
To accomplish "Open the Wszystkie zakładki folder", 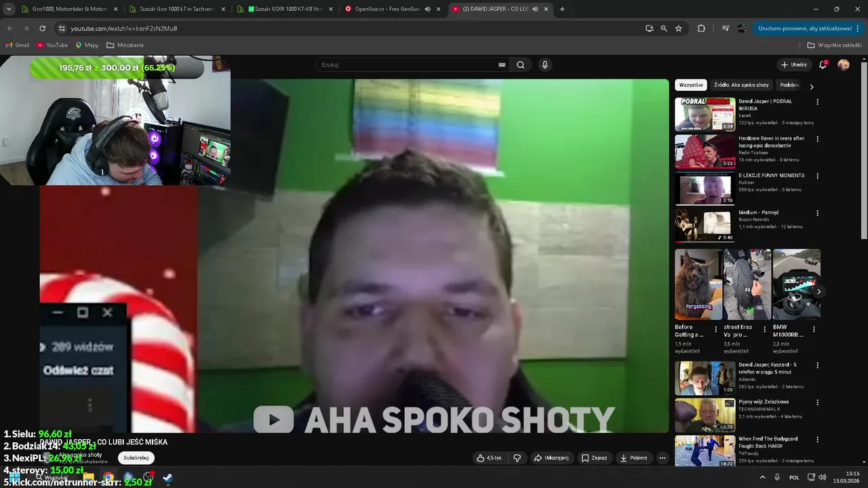I will [834, 45].
